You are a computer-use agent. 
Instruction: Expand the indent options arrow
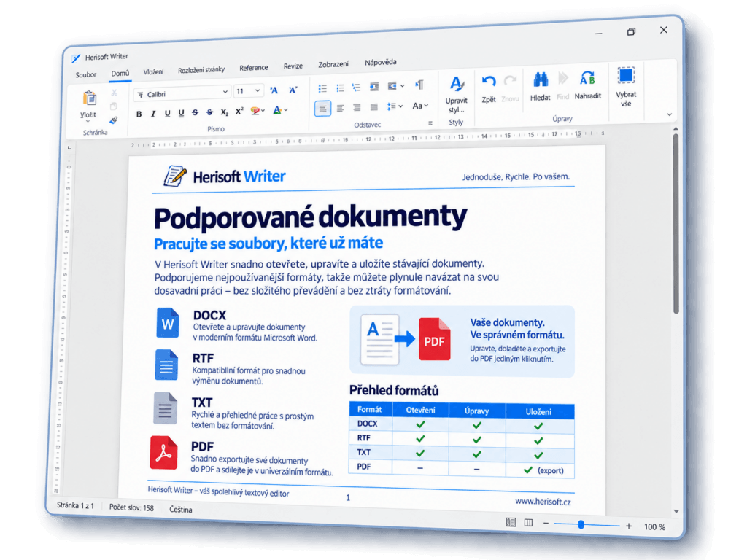pyautogui.click(x=402, y=86)
